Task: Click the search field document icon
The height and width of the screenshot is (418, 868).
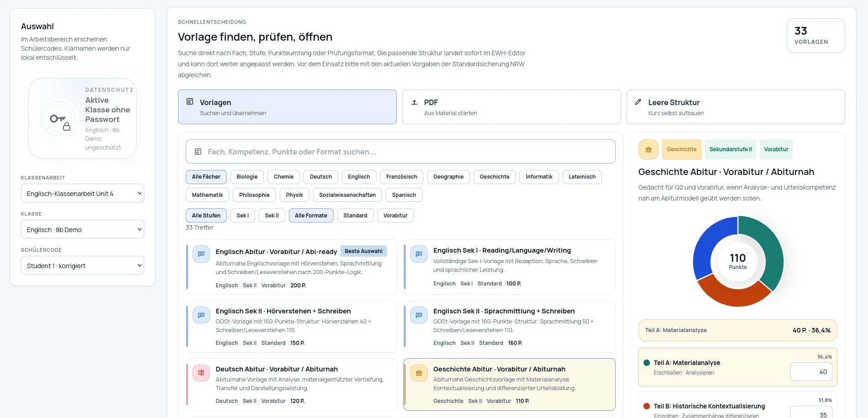Action: [198, 152]
